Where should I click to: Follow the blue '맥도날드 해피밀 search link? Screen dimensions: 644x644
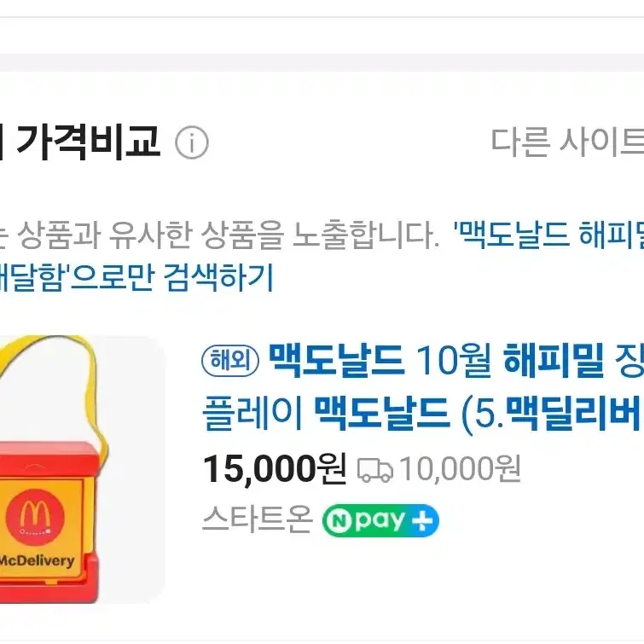coord(548,235)
